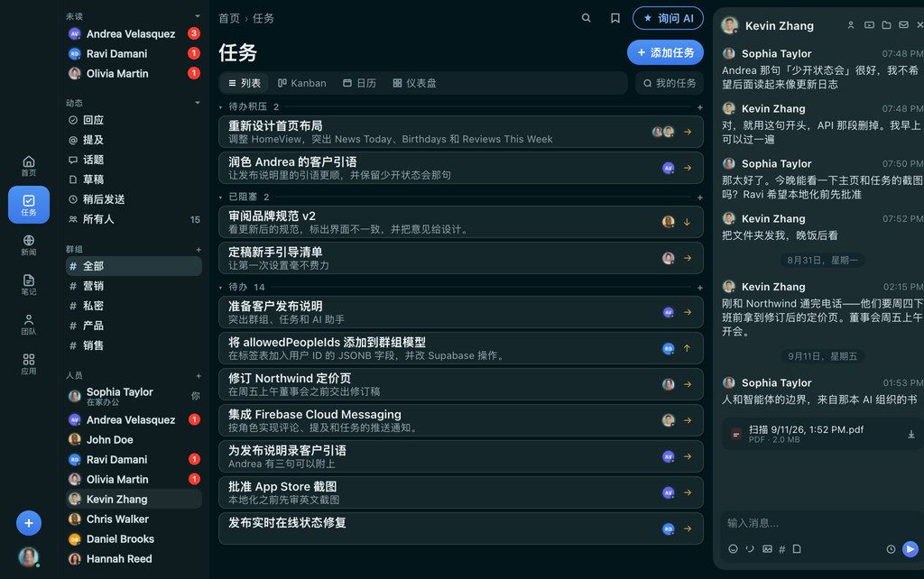Click the bookmark icon in header

click(614, 18)
